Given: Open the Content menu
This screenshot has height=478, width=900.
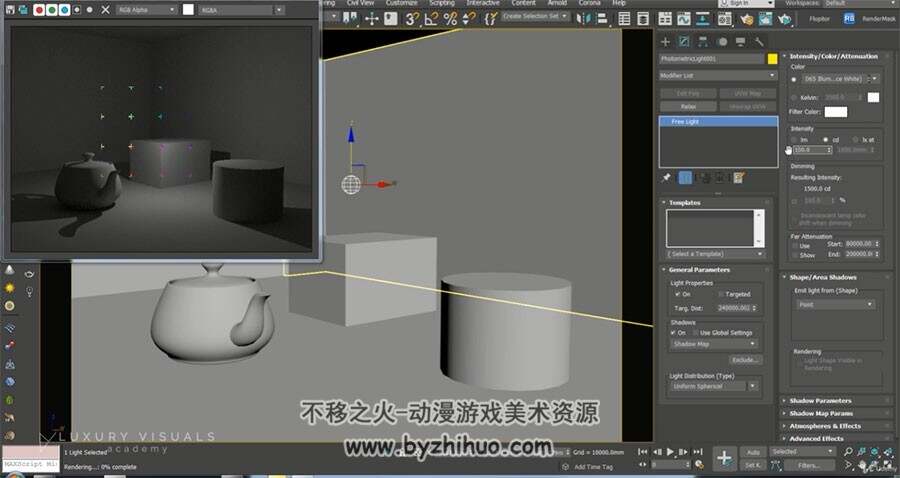Looking at the screenshot, I should coord(523,3).
